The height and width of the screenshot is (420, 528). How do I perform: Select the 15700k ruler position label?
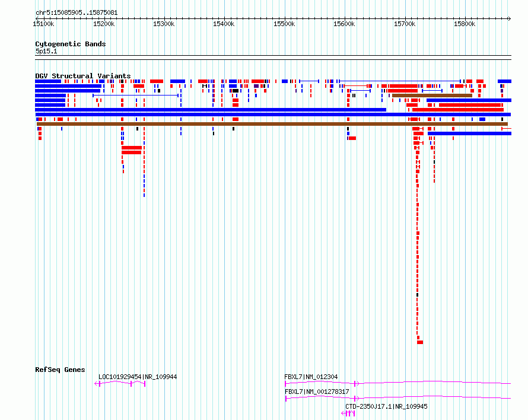coord(405,24)
